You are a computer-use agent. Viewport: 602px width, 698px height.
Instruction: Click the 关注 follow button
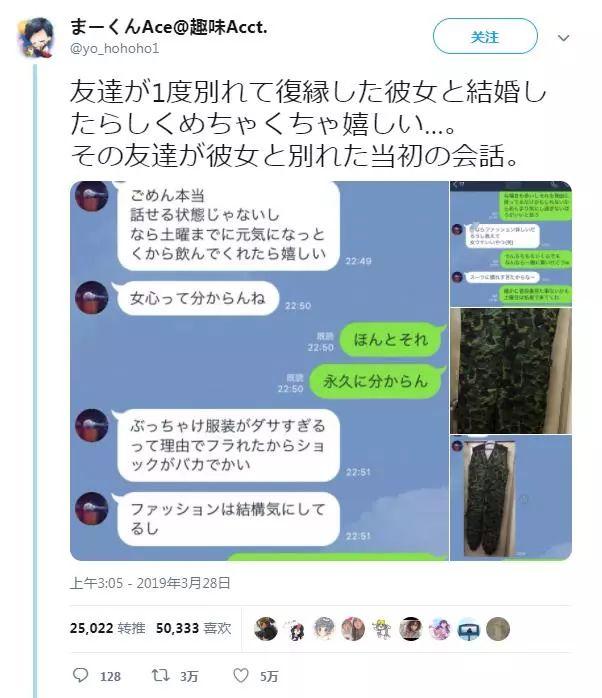[x=485, y=37]
